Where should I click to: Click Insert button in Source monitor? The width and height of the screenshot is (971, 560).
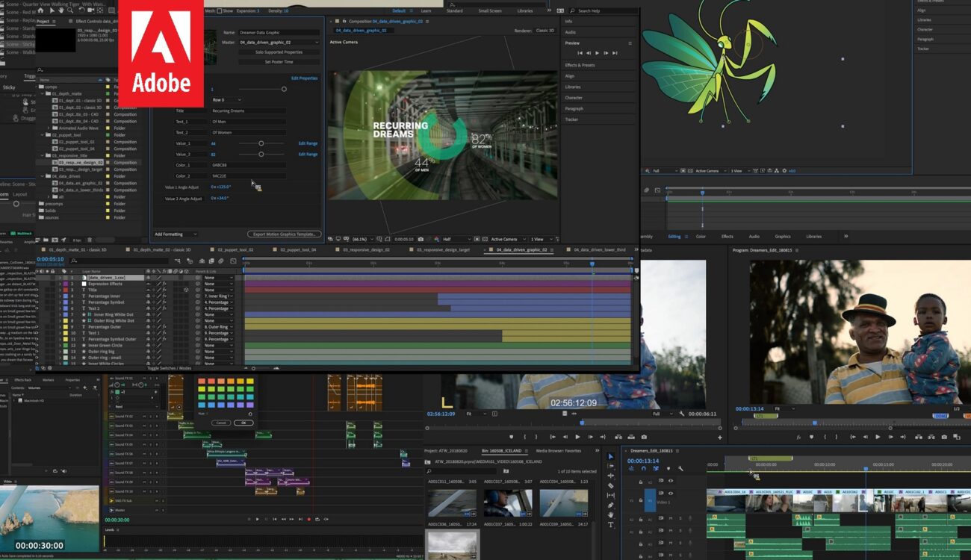[617, 437]
